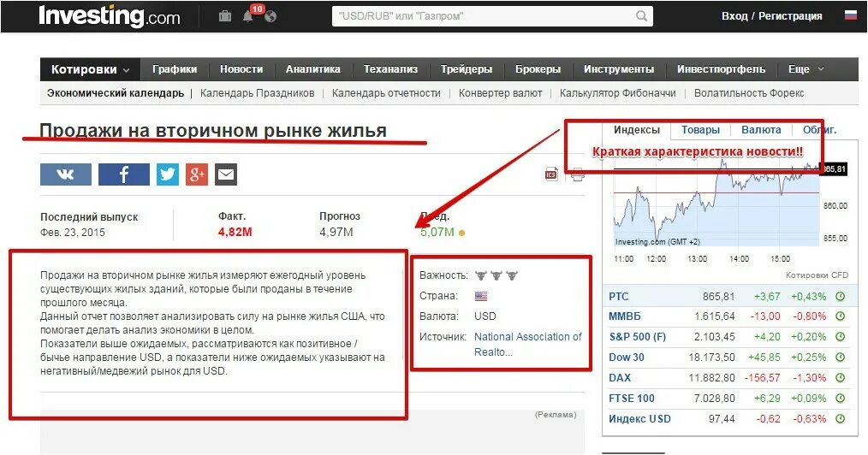Open the Индекс USD link
This screenshot has height=455, width=868.
(639, 418)
